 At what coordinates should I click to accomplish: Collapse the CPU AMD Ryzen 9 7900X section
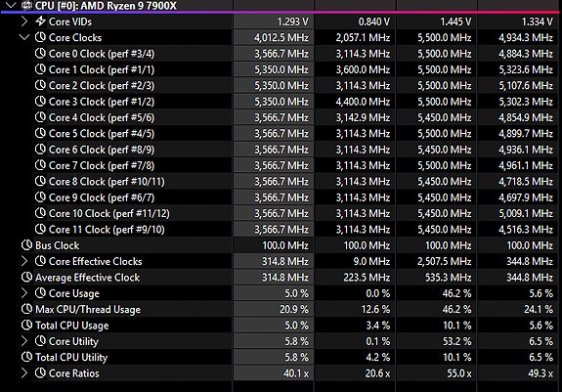pos(11,5)
